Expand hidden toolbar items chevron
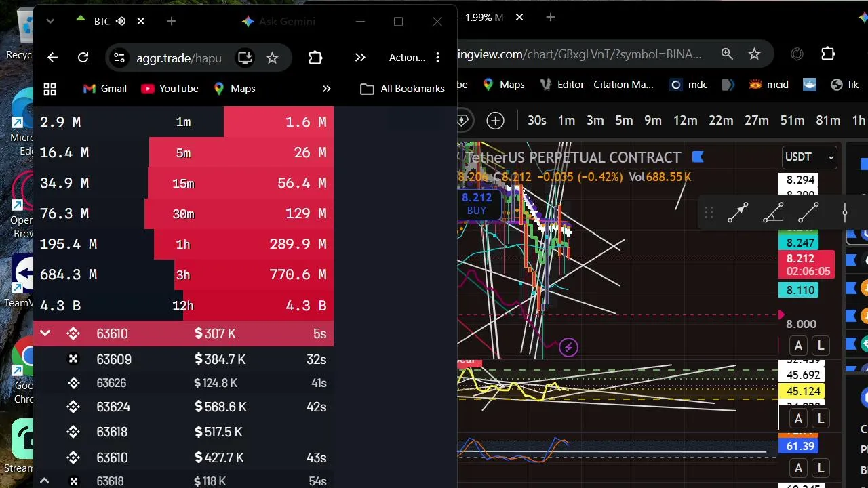 coord(360,58)
